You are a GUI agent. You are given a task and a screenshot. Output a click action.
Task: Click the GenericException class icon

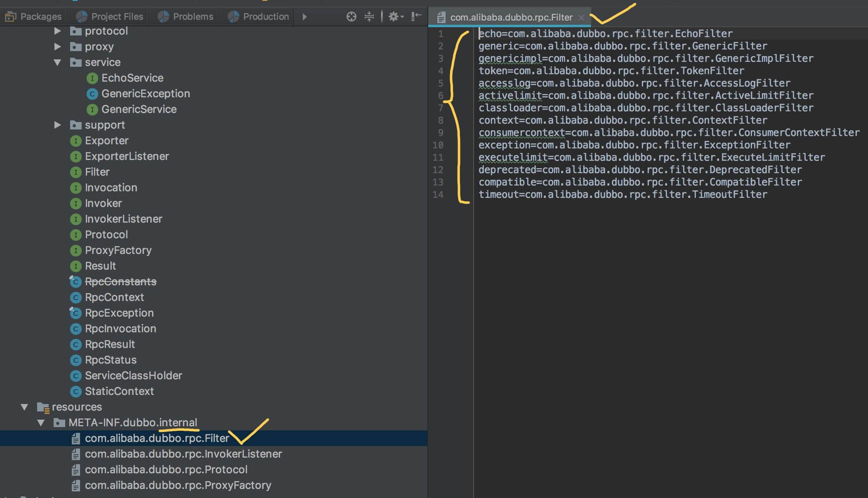(x=92, y=94)
